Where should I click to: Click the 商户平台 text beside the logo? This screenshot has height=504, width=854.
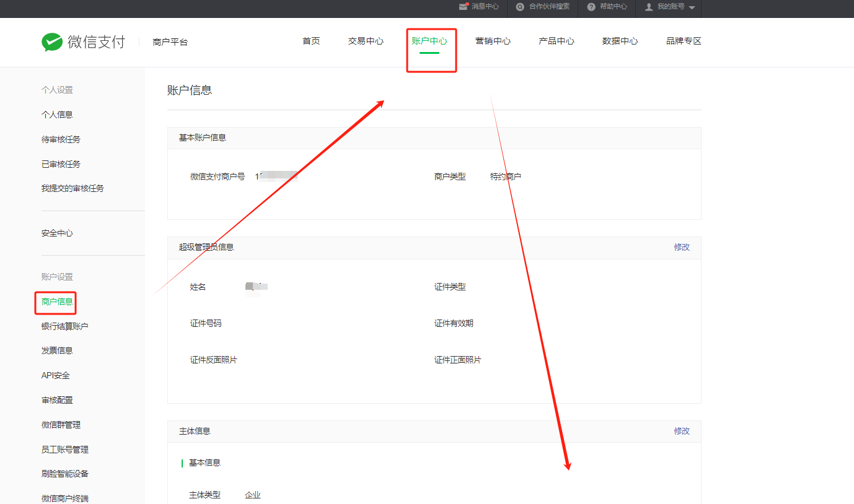point(170,42)
